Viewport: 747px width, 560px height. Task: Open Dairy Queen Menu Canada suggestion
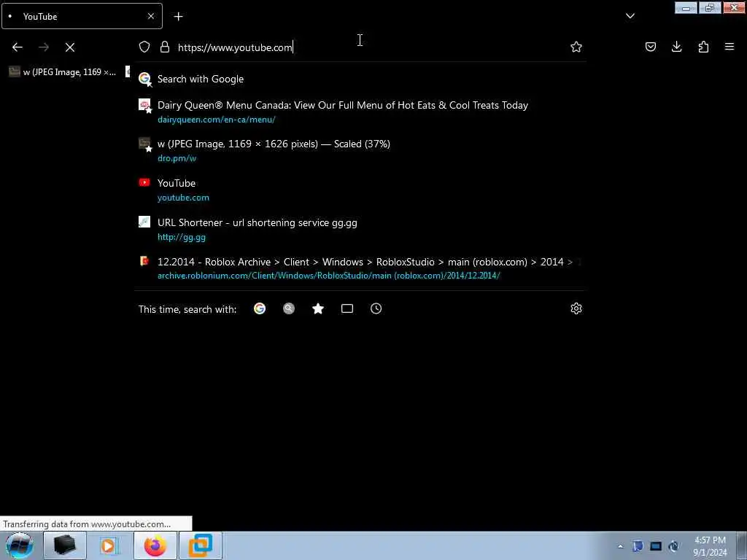(x=360, y=112)
